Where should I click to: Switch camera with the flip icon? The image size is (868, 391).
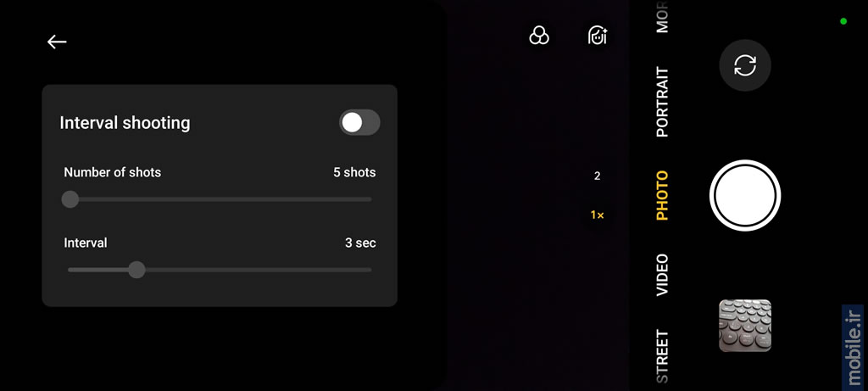click(x=744, y=65)
